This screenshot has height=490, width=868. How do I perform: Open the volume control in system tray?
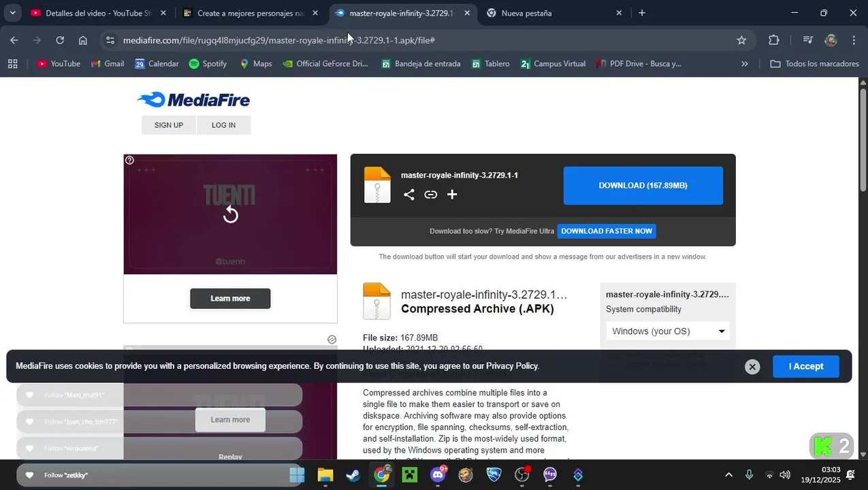[785, 475]
